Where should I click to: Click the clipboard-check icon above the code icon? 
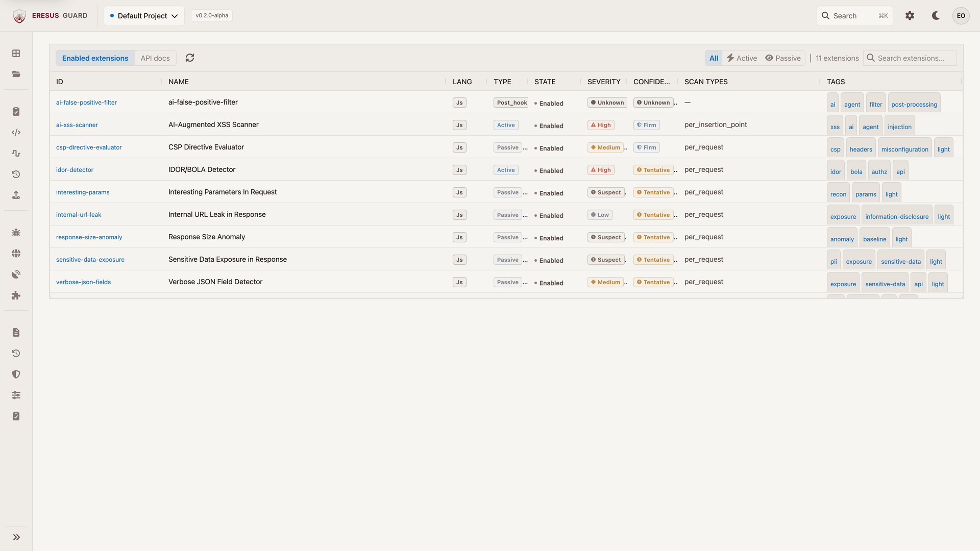click(x=16, y=112)
